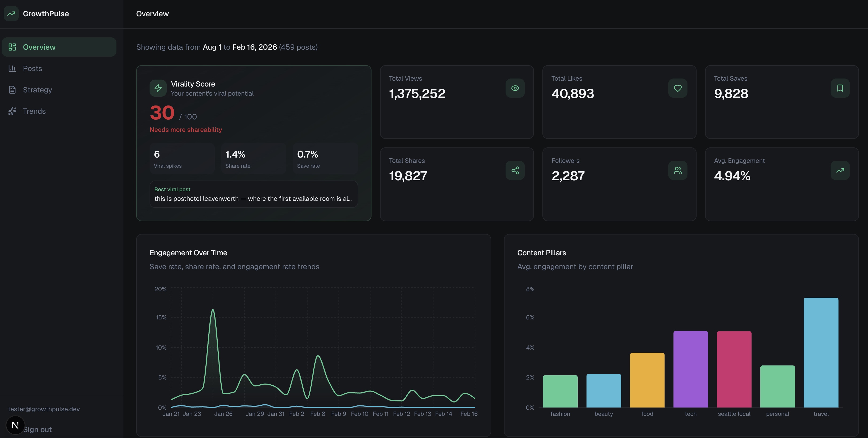Click the heart icon on Total Likes card
The width and height of the screenshot is (868, 438).
click(678, 88)
